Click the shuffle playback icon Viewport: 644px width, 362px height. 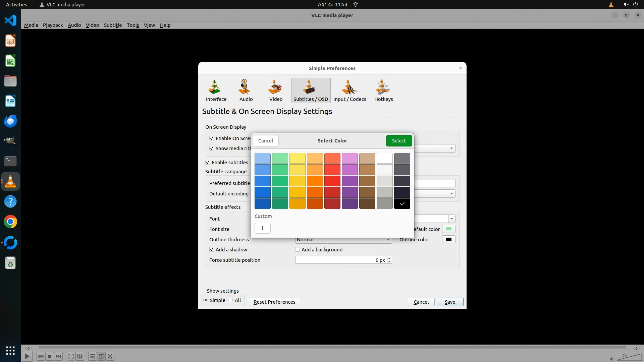[110, 356]
